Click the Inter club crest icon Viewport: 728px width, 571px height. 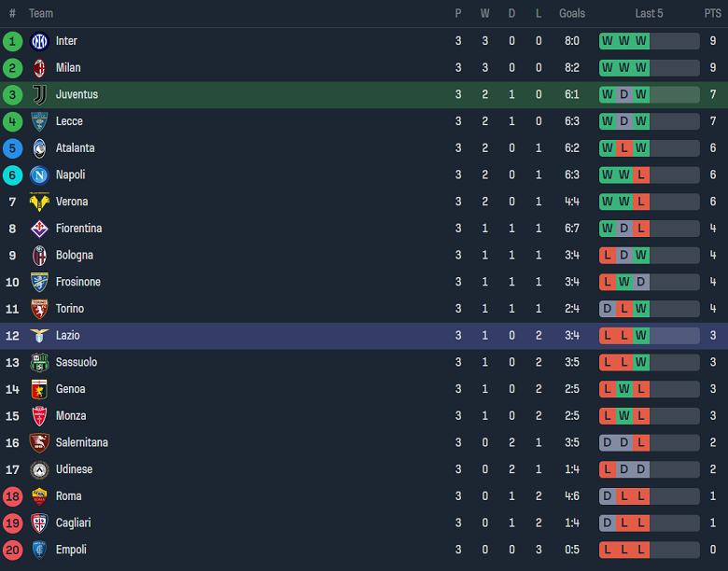(x=39, y=41)
